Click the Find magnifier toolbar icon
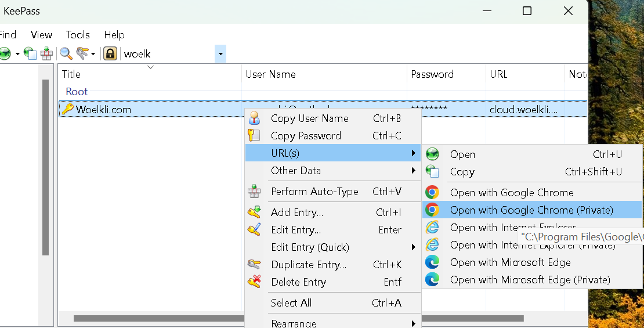The width and height of the screenshot is (644, 328). pos(66,53)
